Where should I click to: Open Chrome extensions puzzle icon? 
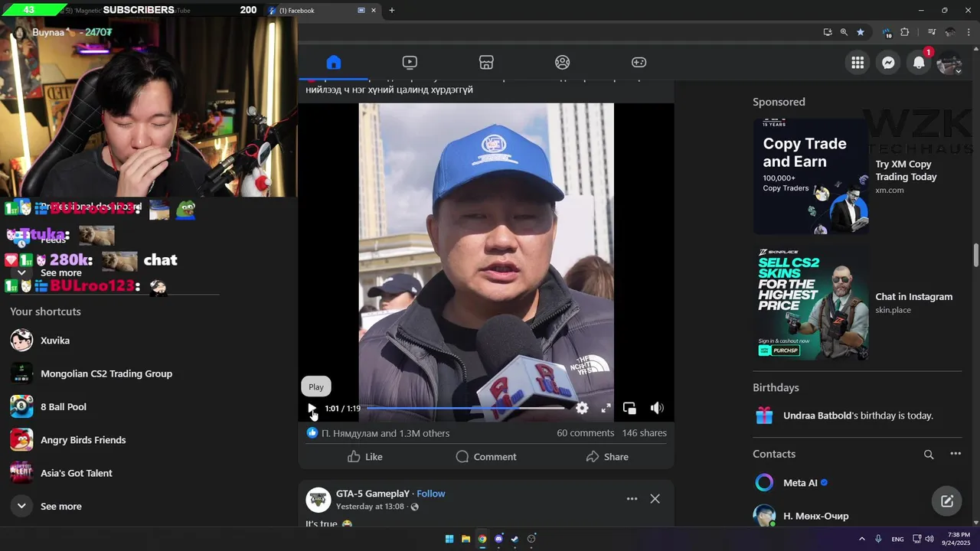point(905,32)
